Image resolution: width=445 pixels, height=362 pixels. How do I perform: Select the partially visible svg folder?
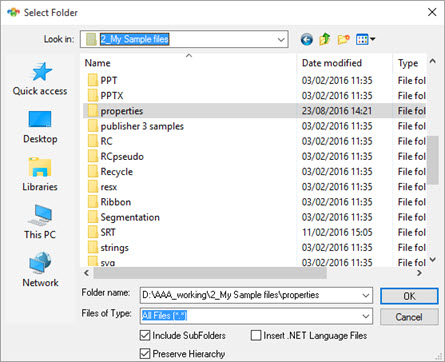click(x=102, y=262)
